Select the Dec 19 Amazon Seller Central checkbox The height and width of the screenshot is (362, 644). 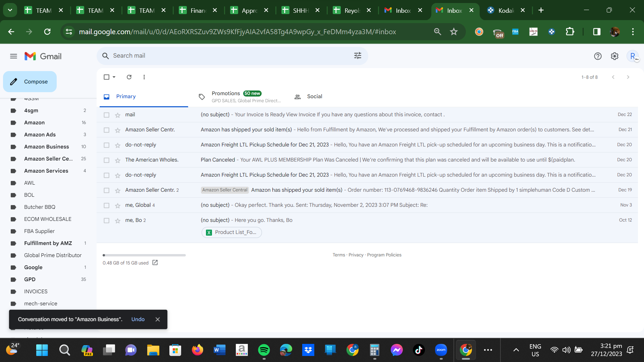point(107,190)
